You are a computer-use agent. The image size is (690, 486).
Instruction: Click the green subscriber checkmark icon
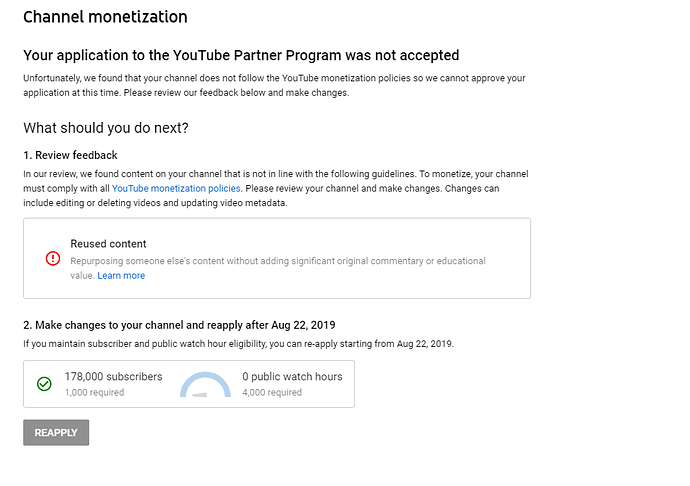point(44,384)
